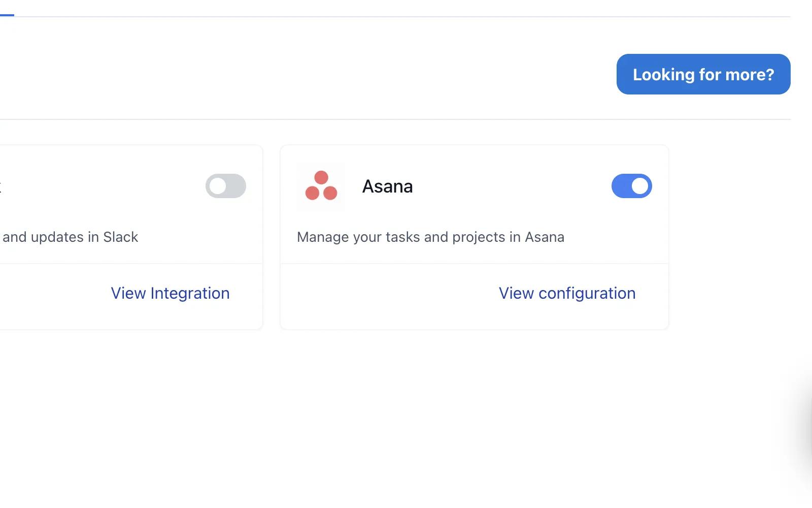The width and height of the screenshot is (812, 508).
Task: Enable the Slack integration toggle
Action: [226, 186]
